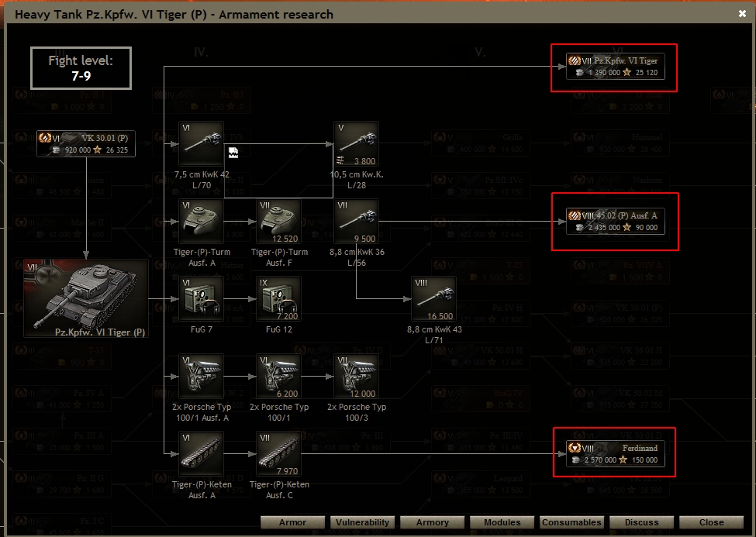Select Tiger-(P)-Keten Ausf. A tracks
The width and height of the screenshot is (756, 537).
(201, 453)
